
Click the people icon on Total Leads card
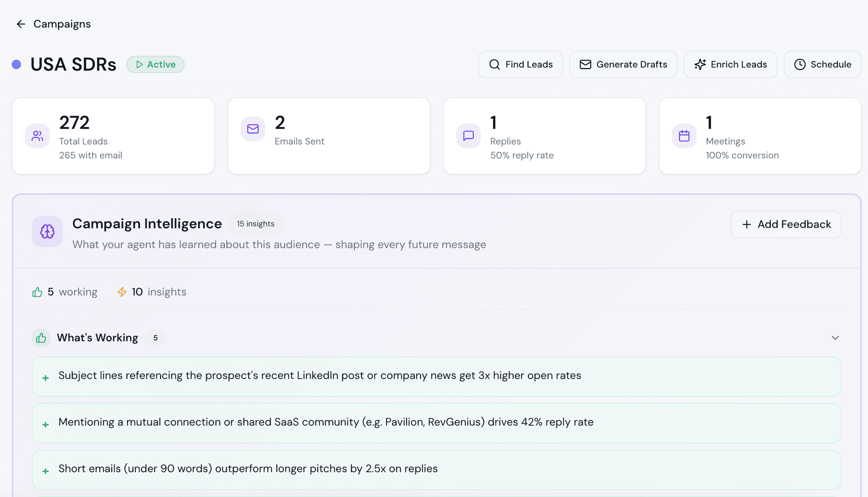[38, 136]
